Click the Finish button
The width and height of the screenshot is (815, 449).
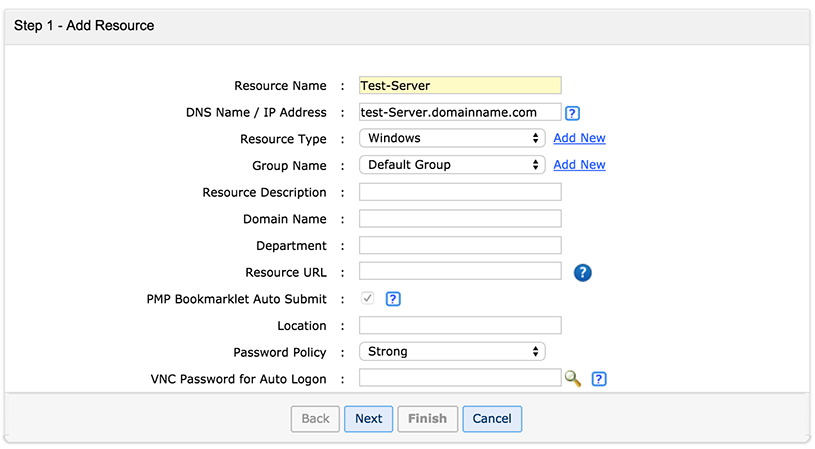coord(427,419)
